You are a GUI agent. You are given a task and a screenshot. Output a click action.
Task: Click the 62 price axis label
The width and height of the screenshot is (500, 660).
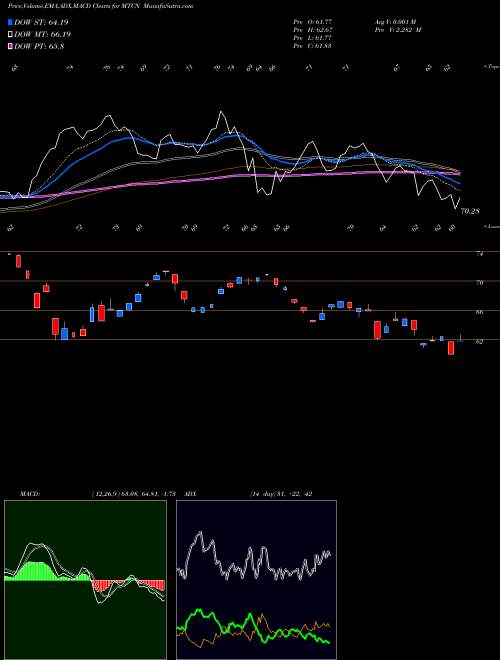click(x=479, y=342)
